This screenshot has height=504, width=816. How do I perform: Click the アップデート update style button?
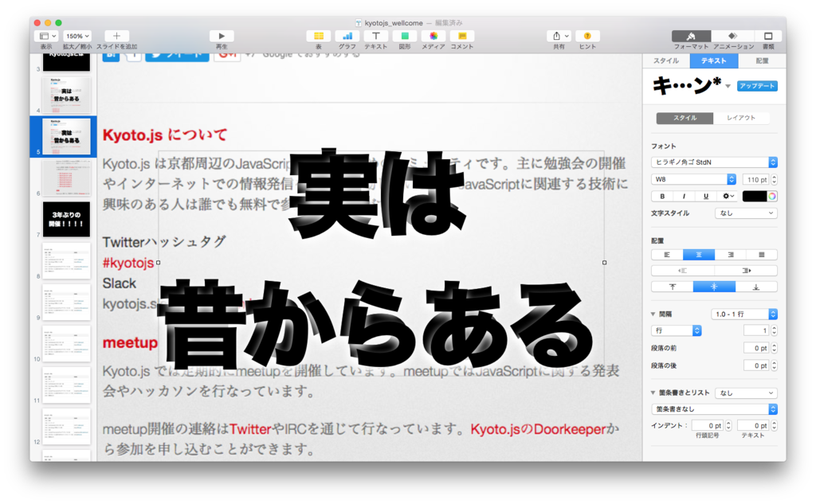click(757, 86)
